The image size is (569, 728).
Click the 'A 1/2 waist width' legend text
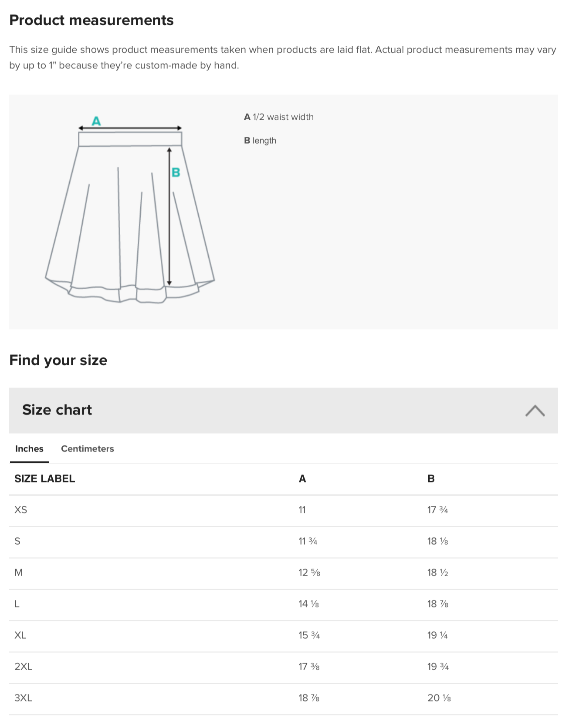[x=279, y=117]
